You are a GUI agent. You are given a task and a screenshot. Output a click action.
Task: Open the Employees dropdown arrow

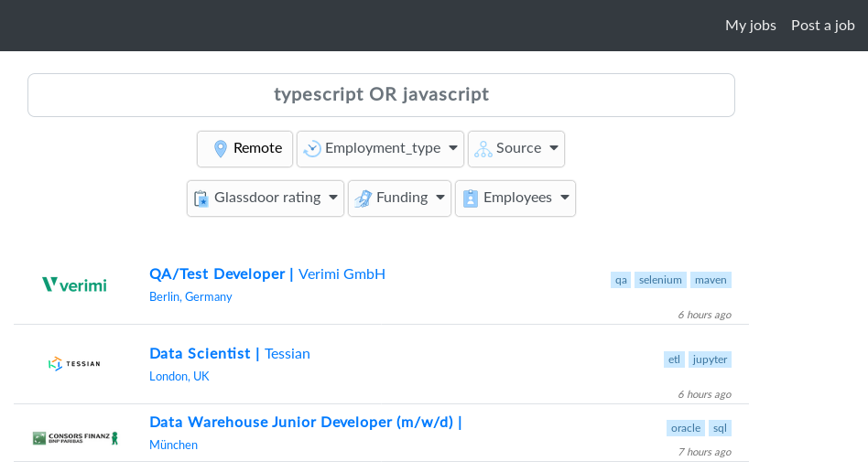(565, 198)
